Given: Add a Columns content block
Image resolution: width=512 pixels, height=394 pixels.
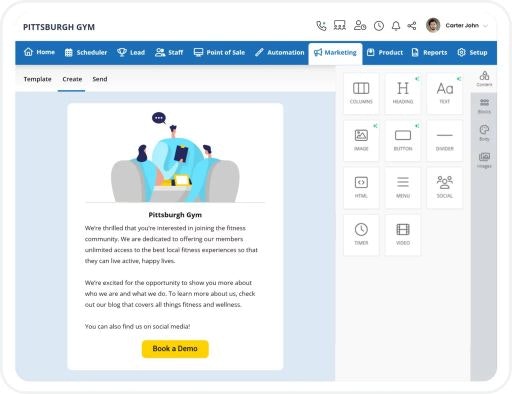Looking at the screenshot, I should click(361, 94).
